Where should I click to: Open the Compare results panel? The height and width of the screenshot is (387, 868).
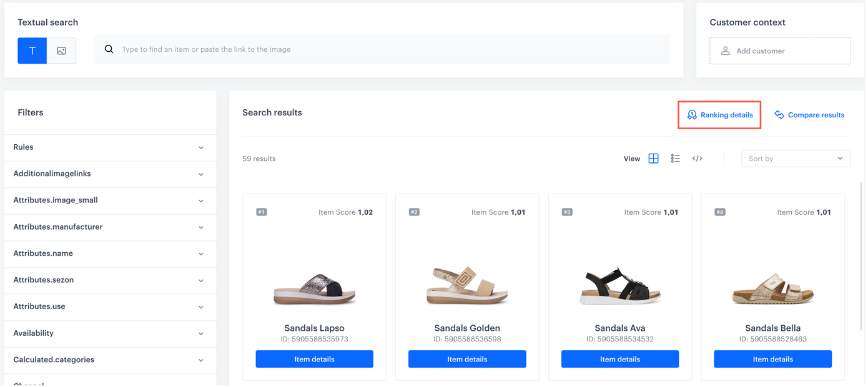coord(809,115)
